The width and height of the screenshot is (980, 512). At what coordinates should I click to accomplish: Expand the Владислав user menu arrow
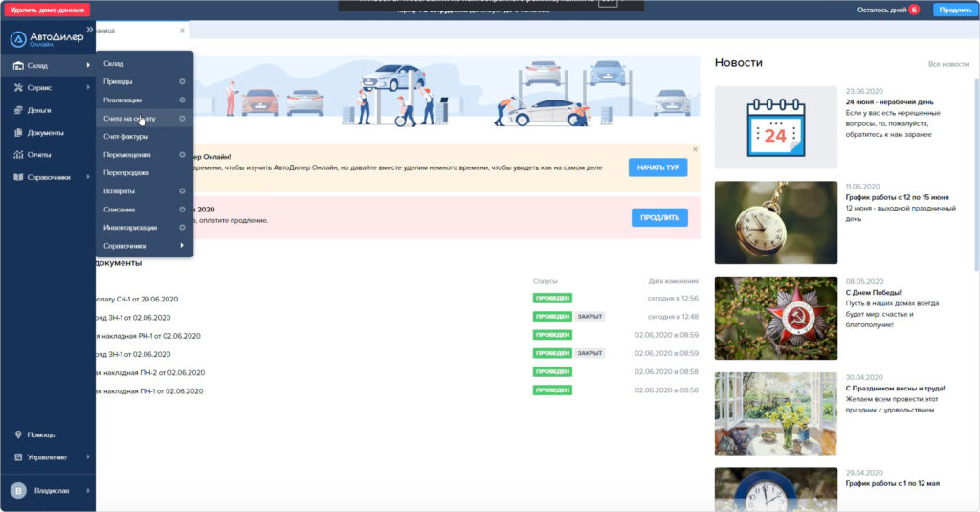click(x=87, y=491)
